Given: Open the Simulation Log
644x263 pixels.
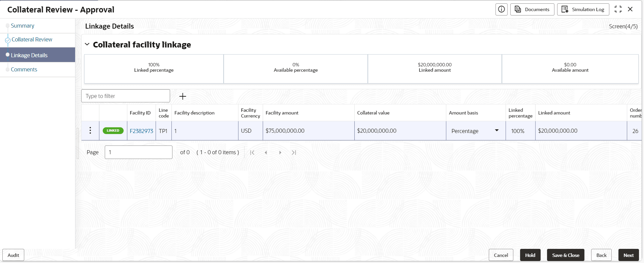Looking at the screenshot, I should [x=583, y=9].
